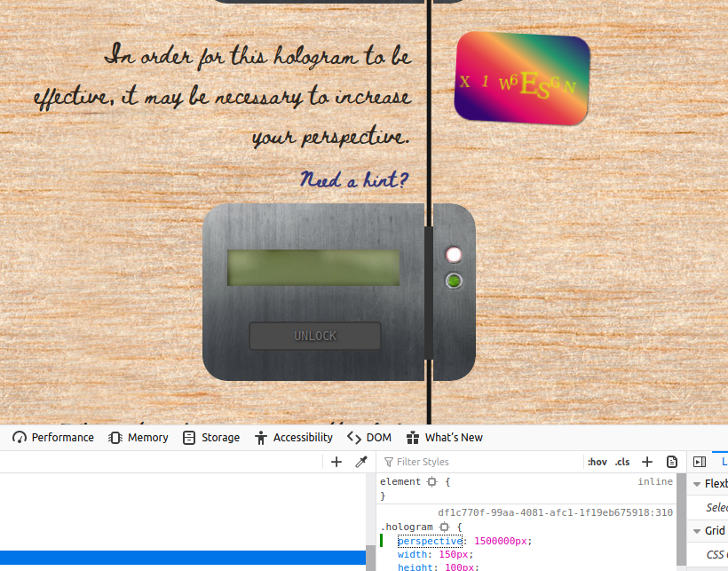The image size is (728, 571).
Task: Click the sidebar pane toggle icon
Action: pos(700,462)
